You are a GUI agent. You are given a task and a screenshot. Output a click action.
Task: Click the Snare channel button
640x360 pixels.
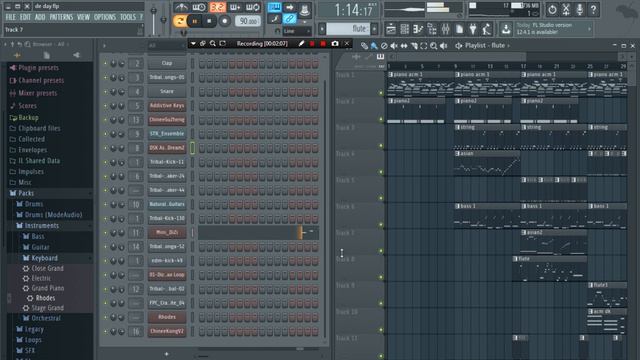pos(167,91)
